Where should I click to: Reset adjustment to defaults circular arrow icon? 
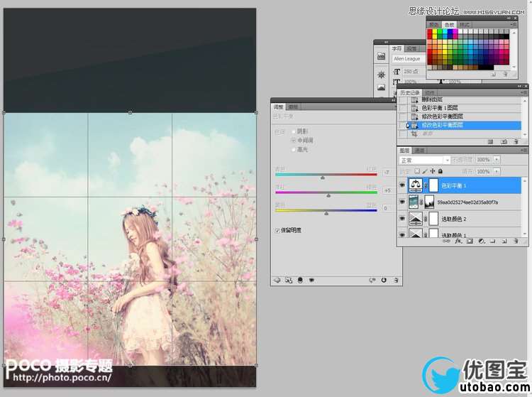click(x=384, y=281)
